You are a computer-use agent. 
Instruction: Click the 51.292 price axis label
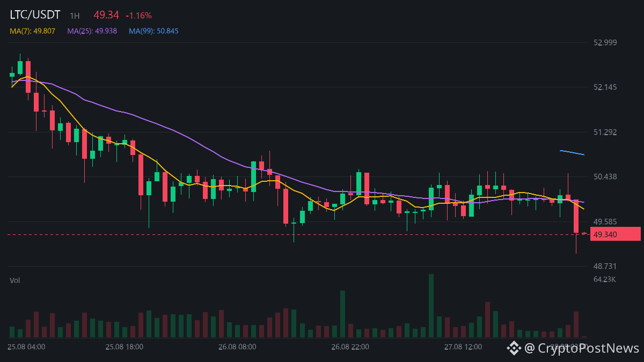pyautogui.click(x=605, y=132)
